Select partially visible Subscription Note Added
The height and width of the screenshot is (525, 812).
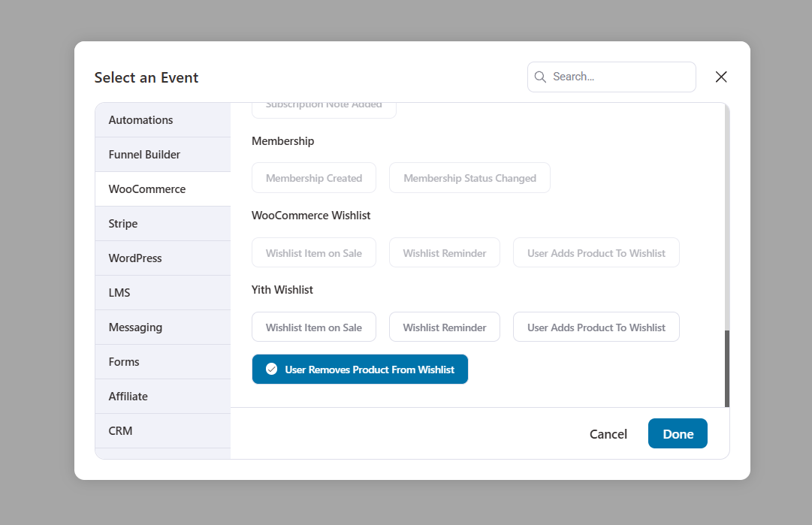[324, 110]
